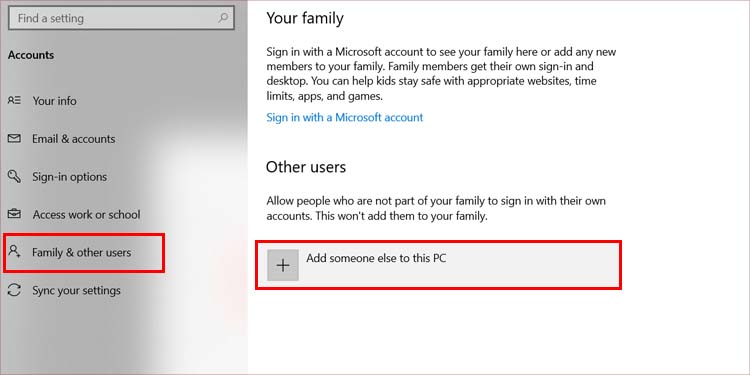Screen dimensions: 750x375
Task: Click the magnifier icon in the search box
Action: [223, 18]
